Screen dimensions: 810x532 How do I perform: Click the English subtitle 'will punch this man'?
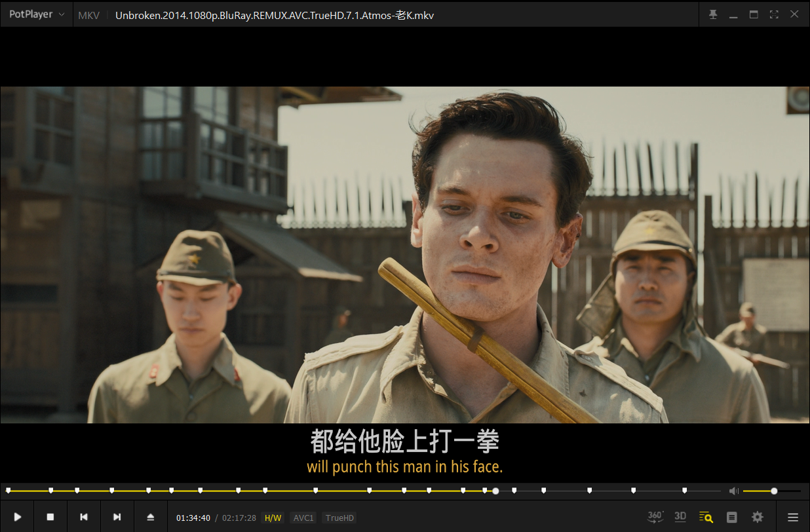click(x=404, y=467)
